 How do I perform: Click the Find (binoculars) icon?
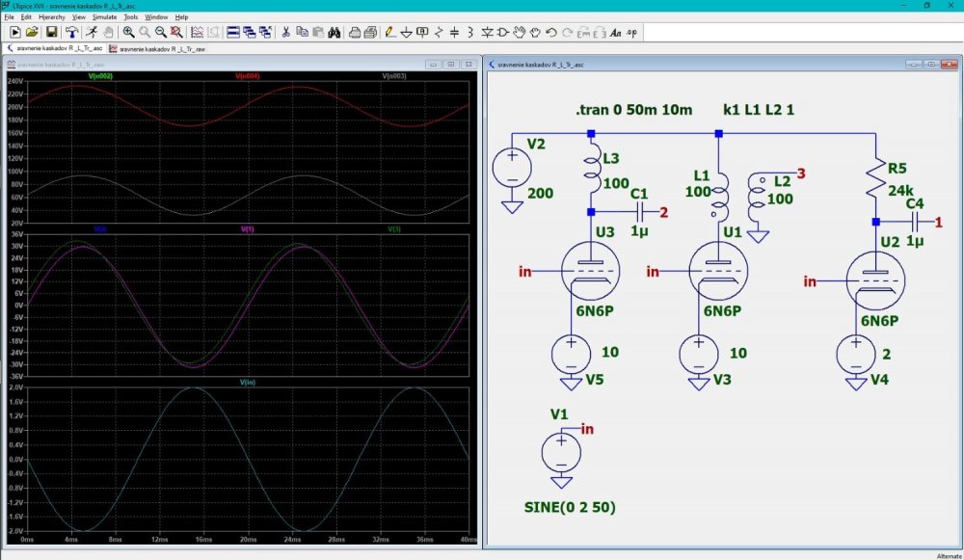pyautogui.click(x=334, y=32)
